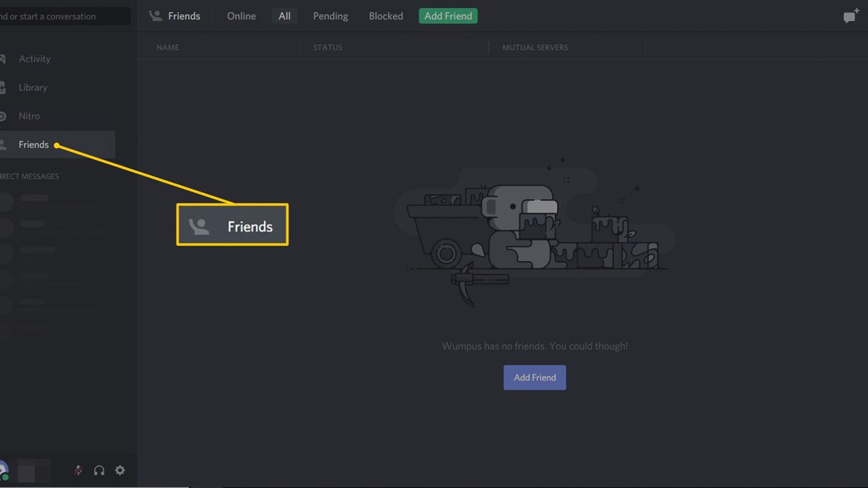Open the Pending requests tab
The height and width of the screenshot is (488, 868).
click(x=331, y=16)
